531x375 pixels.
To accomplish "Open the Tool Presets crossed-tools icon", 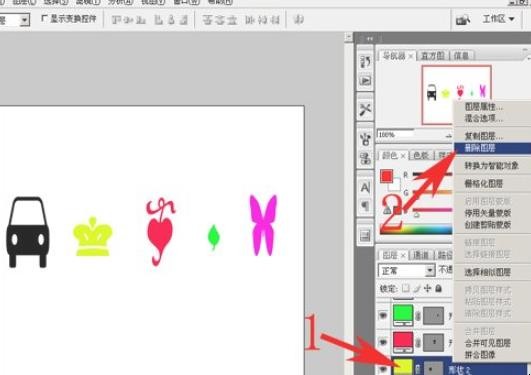I will [x=365, y=109].
